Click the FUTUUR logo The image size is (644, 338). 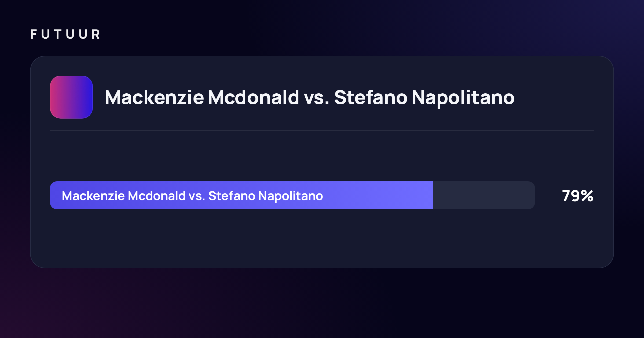tap(65, 34)
